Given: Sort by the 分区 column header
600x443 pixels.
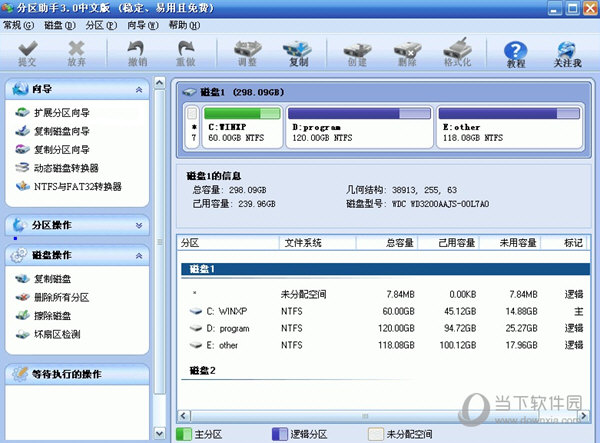Looking at the screenshot, I should 228,243.
